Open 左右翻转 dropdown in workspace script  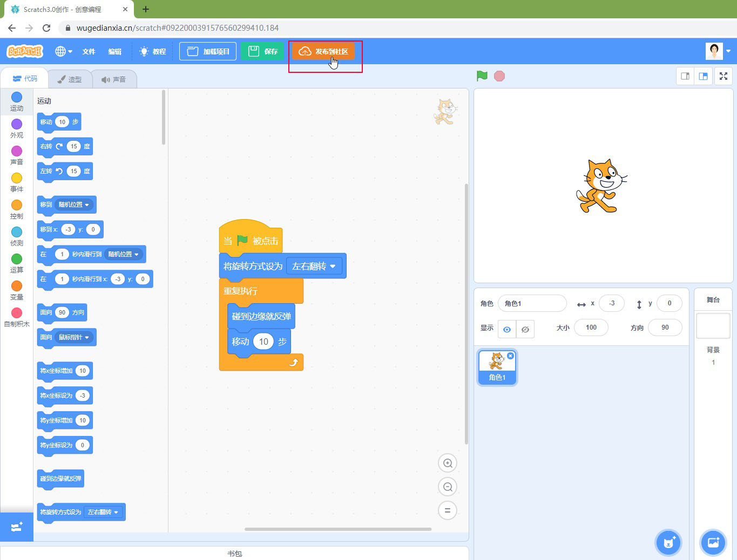pos(314,266)
